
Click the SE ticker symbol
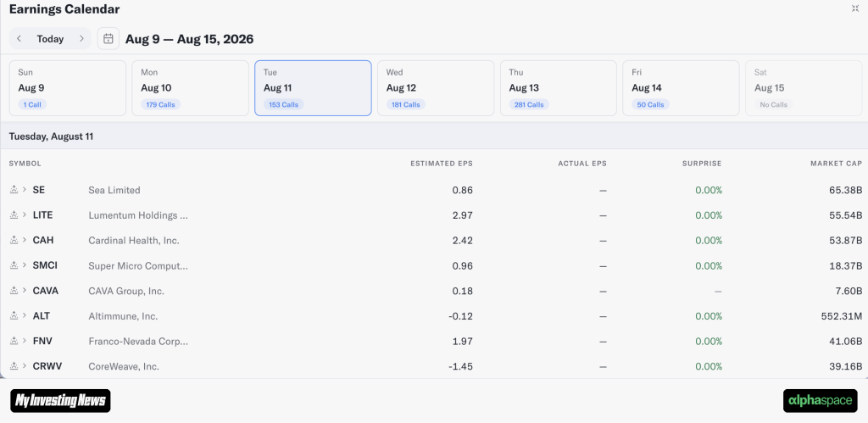(x=39, y=190)
